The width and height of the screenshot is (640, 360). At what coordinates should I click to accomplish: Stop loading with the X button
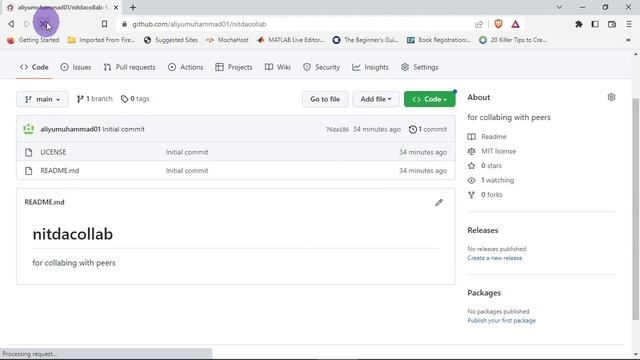click(44, 24)
